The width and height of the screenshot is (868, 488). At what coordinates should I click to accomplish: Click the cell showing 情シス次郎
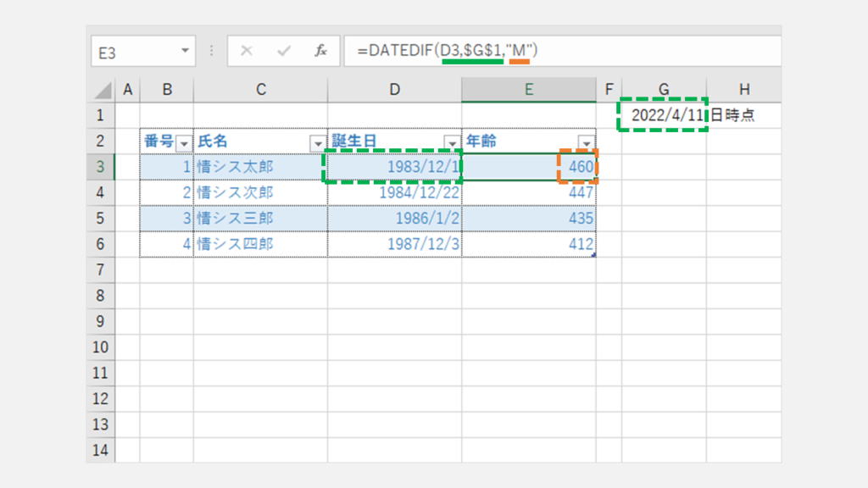[x=260, y=192]
